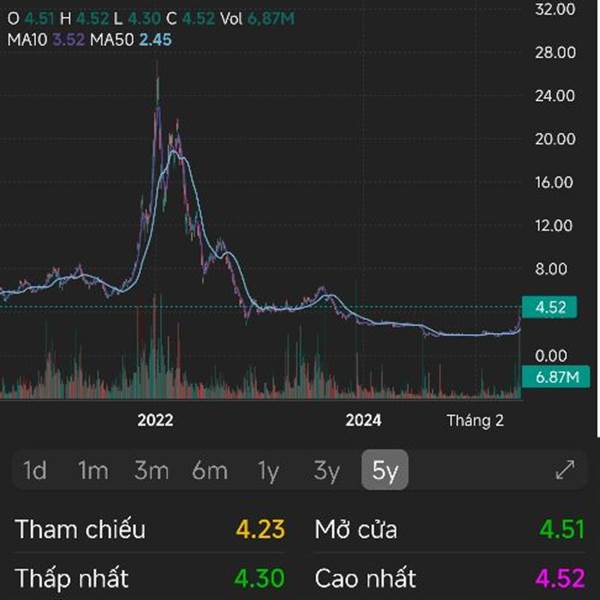The width and height of the screenshot is (600, 600).
Task: Select the active 5y timeframe
Action: [385, 470]
